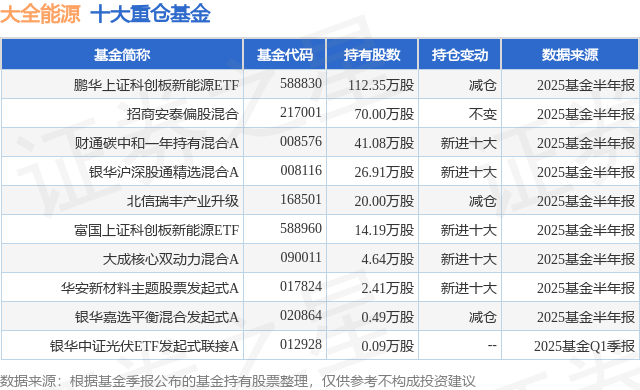Click the 基金代码 column header
The height and width of the screenshot is (390, 640).
coord(284,55)
